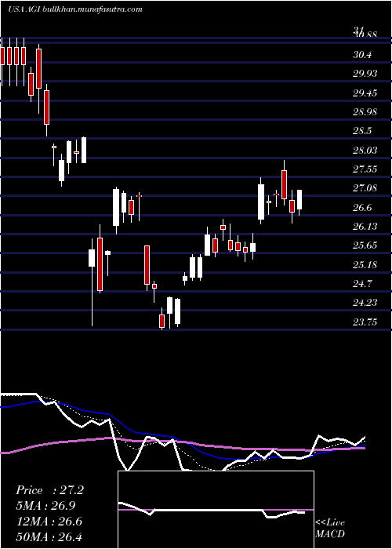Select the 24.7 price axis label
The image size is (392, 549).
[x=362, y=284]
